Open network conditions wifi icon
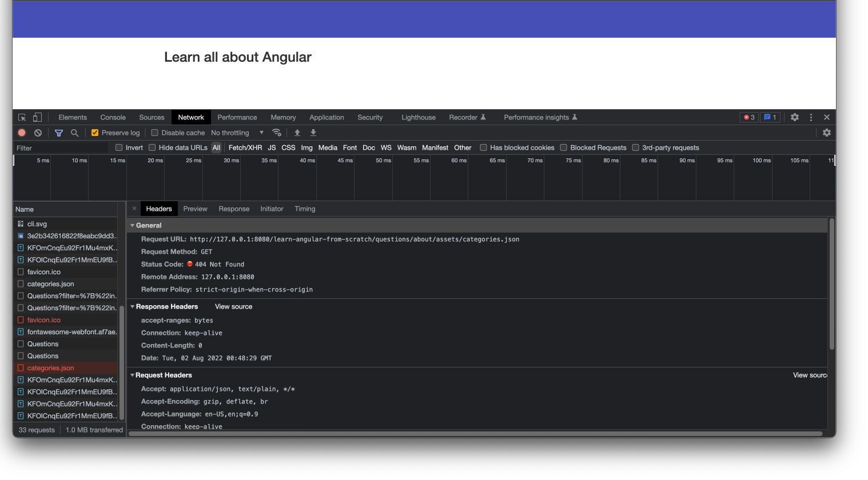The image size is (868, 480). 277,133
